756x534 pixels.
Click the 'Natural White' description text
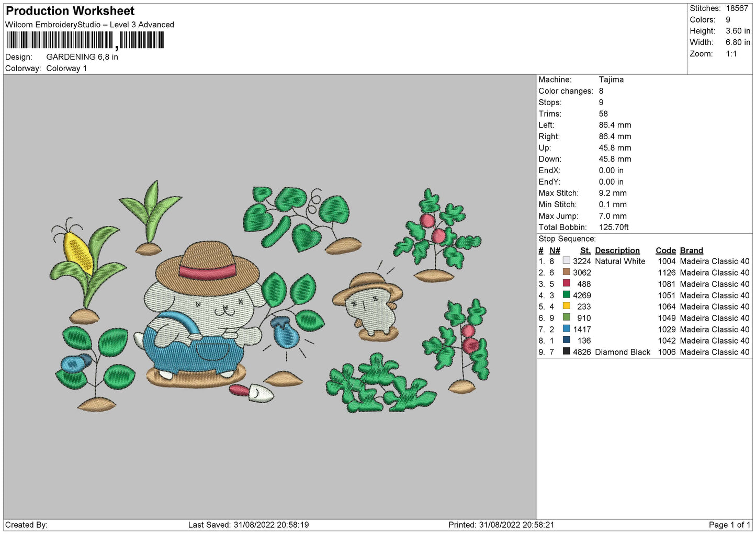(620, 261)
